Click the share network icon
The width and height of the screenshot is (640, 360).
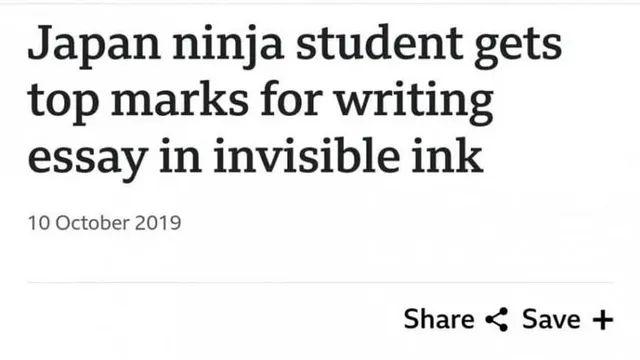point(497,319)
